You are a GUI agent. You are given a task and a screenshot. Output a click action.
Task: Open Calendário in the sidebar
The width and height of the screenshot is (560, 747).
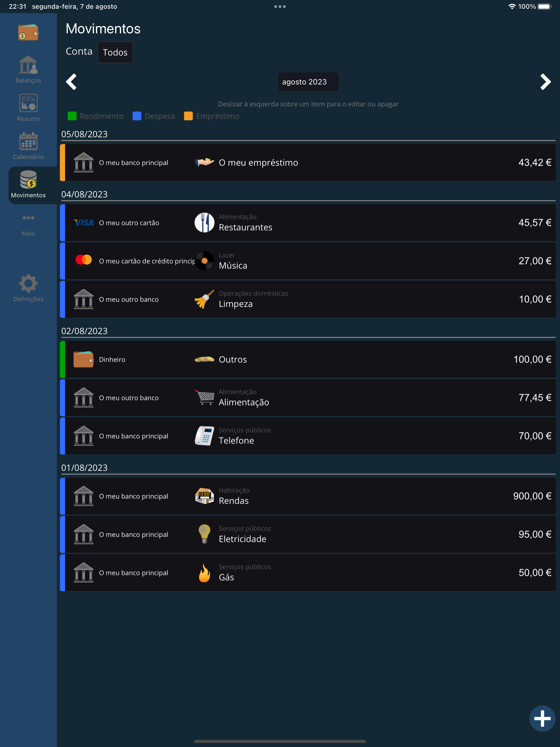pos(28,146)
